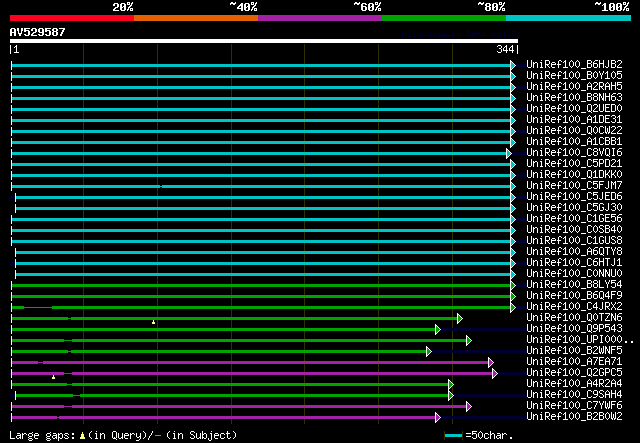This screenshot has height=443, width=640.
Task: Click the purple arrowhead of the B2B0W2 hit
Action: tap(438, 417)
